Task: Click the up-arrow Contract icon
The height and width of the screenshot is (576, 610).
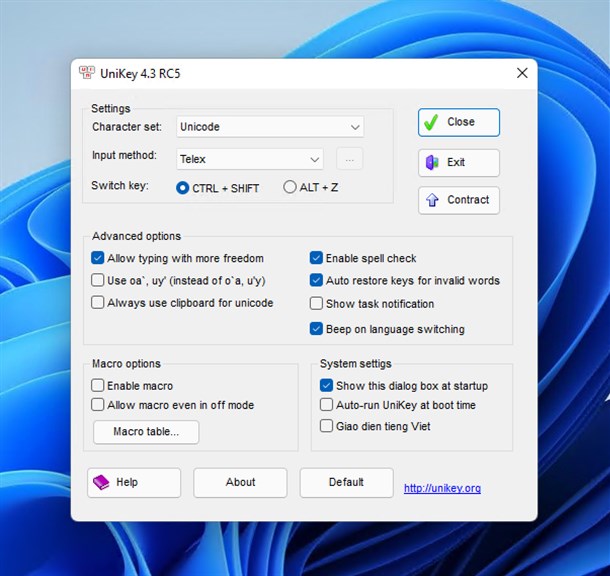Action: pos(432,200)
